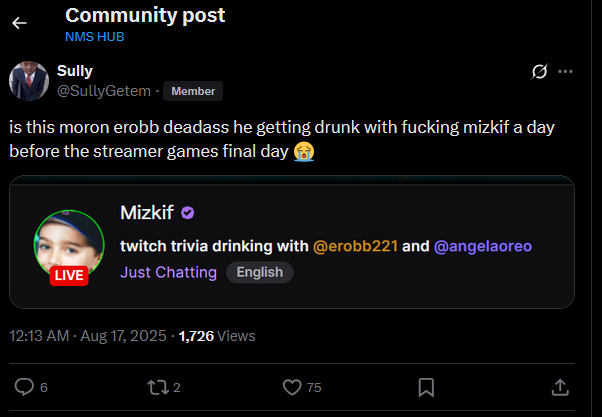The image size is (602, 417).
Task: Click the Member badge
Action: click(x=193, y=91)
